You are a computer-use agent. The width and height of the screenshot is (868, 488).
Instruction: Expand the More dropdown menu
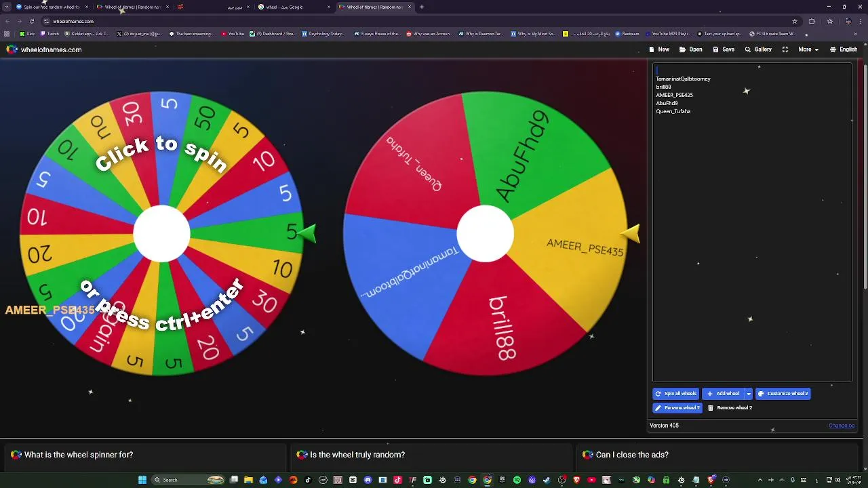(x=808, y=49)
